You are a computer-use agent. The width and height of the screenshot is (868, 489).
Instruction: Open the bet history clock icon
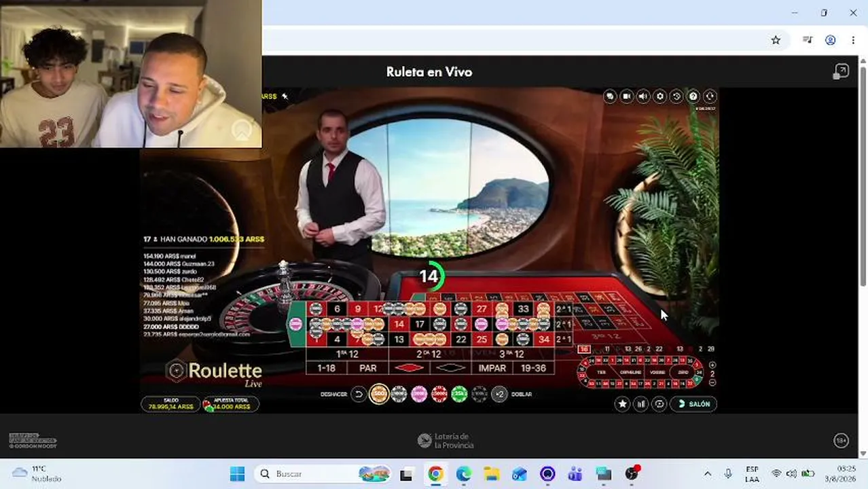[x=676, y=96]
